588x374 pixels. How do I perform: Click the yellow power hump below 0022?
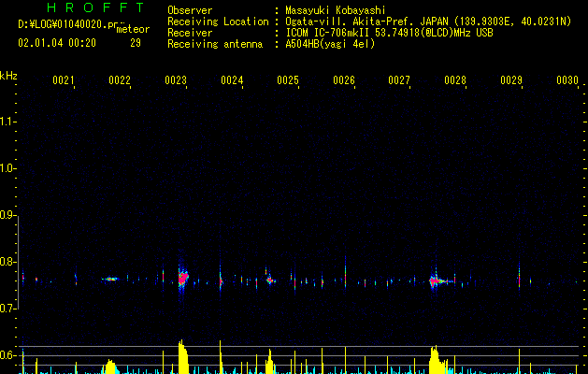point(110,367)
